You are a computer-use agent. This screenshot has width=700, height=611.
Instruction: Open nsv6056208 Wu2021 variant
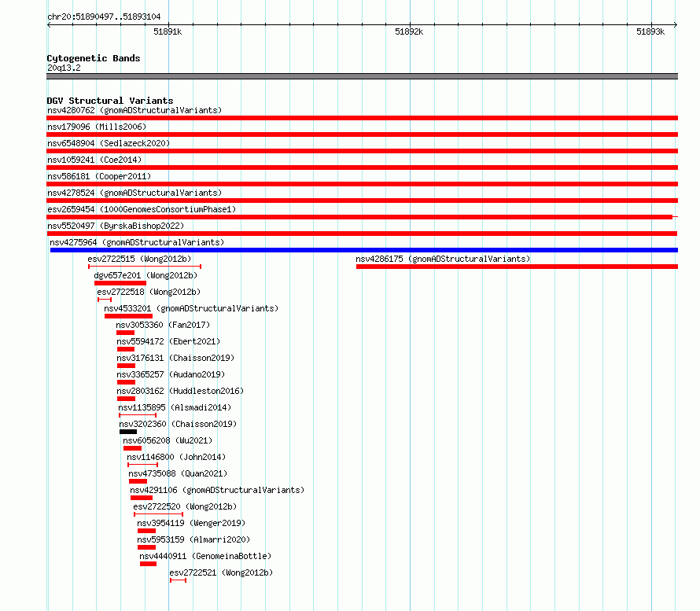[x=168, y=440]
